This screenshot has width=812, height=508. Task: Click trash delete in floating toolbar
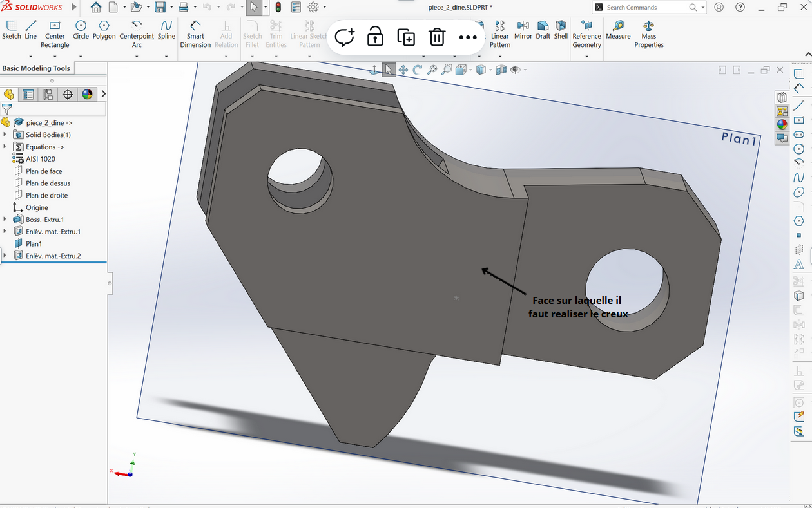tap(437, 37)
